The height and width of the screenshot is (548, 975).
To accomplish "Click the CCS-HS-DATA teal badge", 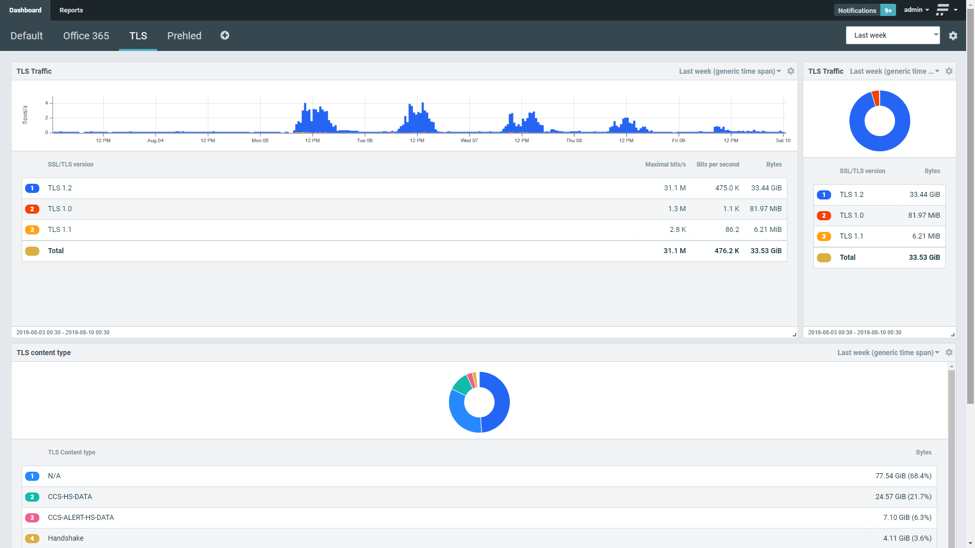I will click(32, 497).
